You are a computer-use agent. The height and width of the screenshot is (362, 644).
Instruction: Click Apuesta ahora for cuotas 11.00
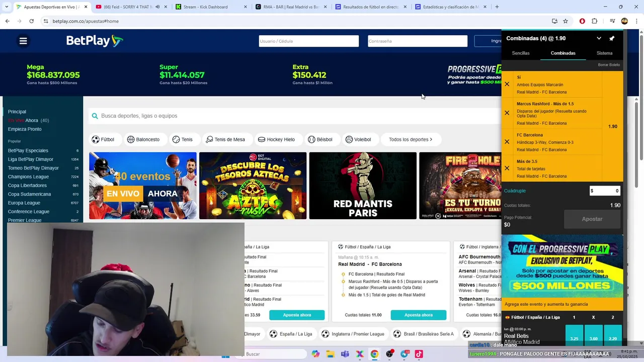419,315
